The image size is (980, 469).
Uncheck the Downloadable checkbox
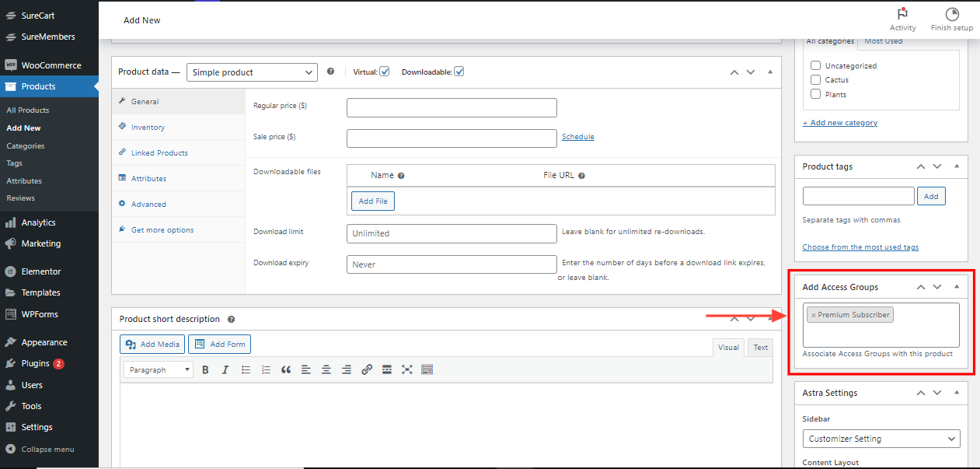tap(459, 72)
